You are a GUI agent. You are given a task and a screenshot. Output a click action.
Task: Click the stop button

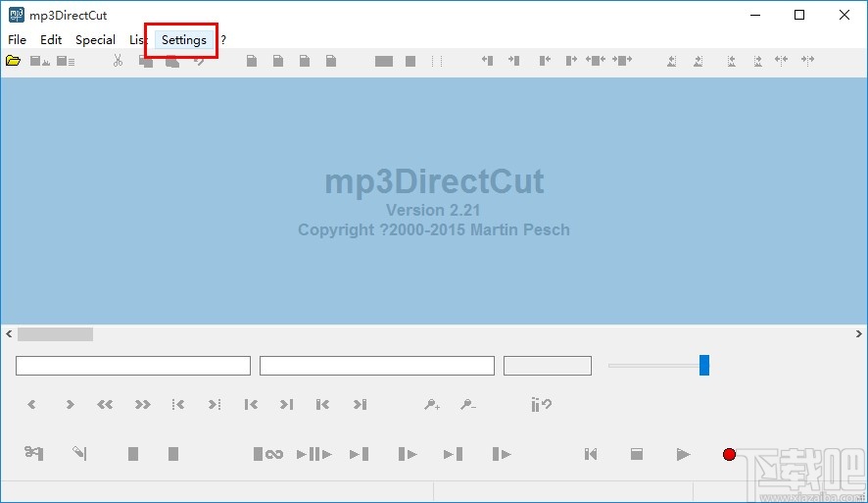pos(637,454)
